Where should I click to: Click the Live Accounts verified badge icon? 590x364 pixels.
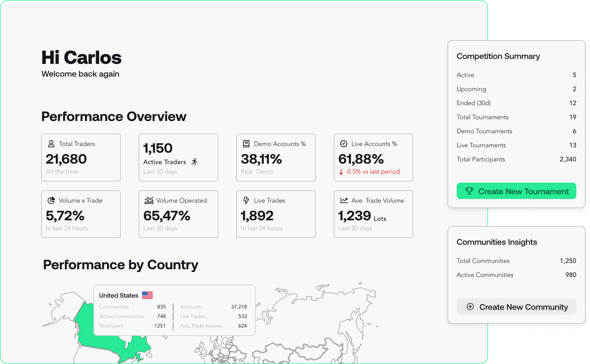pos(344,144)
